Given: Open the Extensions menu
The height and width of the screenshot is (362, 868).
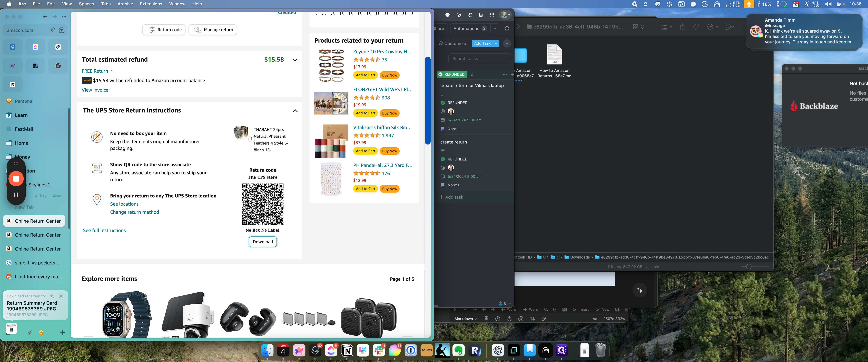Looking at the screenshot, I should click(151, 4).
